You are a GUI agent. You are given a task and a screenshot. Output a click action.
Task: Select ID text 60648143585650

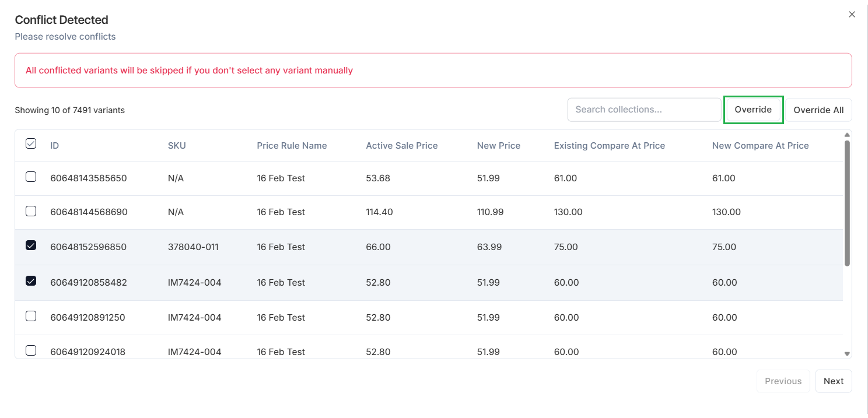(89, 178)
